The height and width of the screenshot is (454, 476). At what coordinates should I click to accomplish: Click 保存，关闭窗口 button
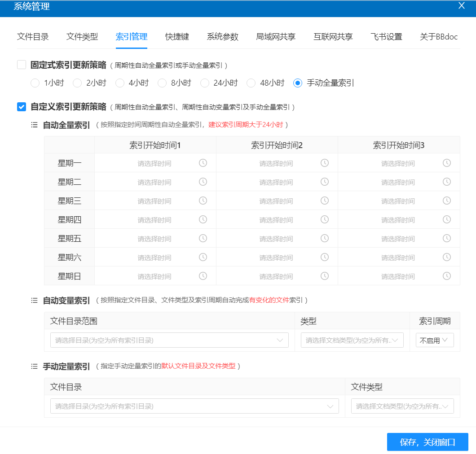pyautogui.click(x=428, y=442)
